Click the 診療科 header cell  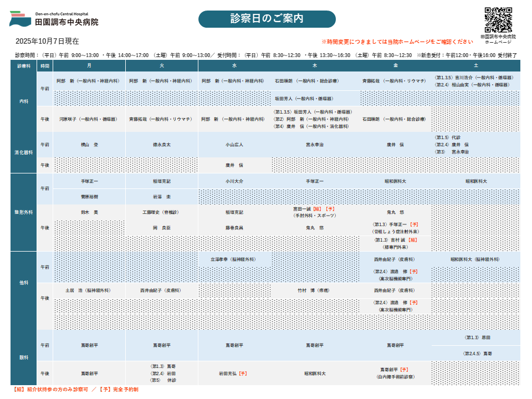pos(24,65)
